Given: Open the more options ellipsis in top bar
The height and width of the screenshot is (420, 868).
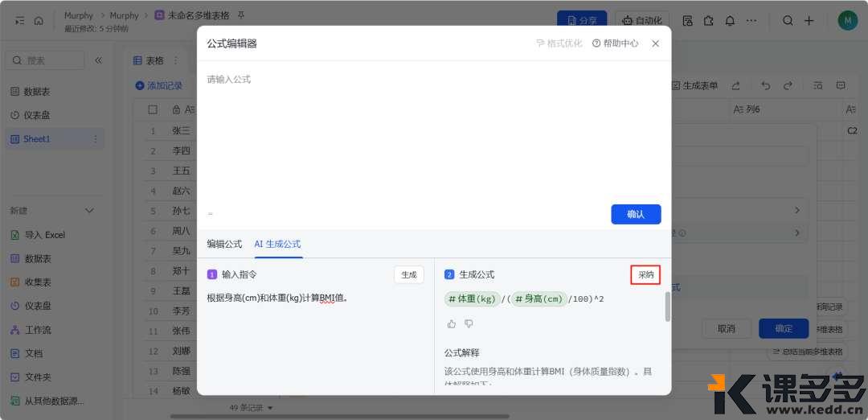Looking at the screenshot, I should coord(751,20).
